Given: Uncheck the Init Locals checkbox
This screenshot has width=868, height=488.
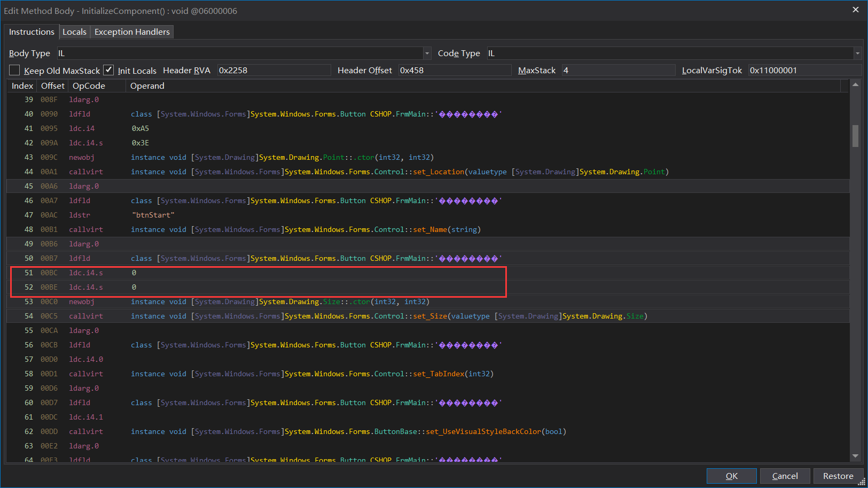Looking at the screenshot, I should [108, 71].
